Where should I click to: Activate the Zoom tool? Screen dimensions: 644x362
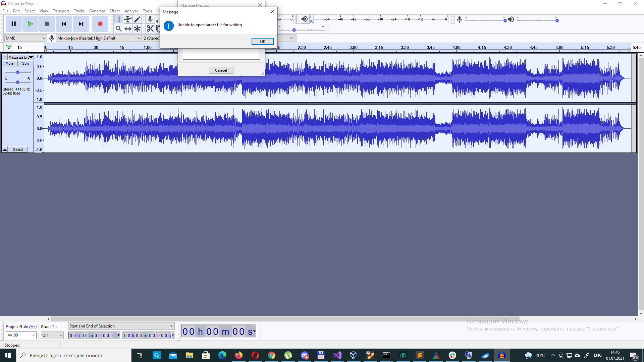(x=118, y=28)
